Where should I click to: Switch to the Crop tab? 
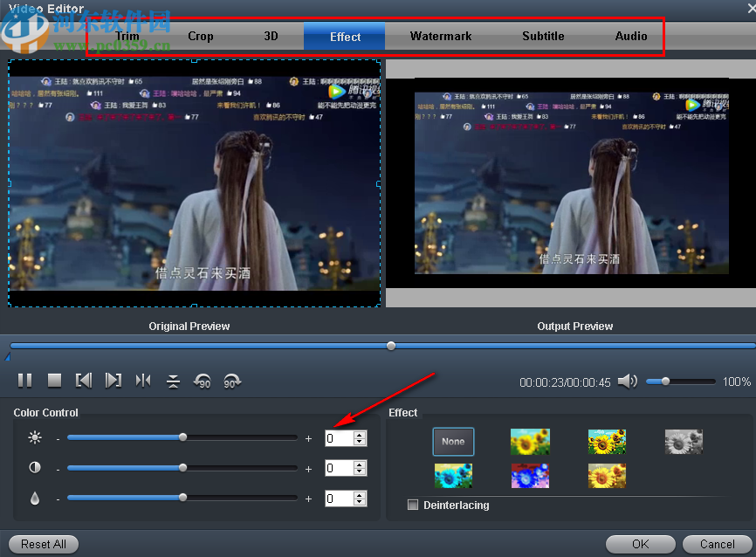(200, 37)
